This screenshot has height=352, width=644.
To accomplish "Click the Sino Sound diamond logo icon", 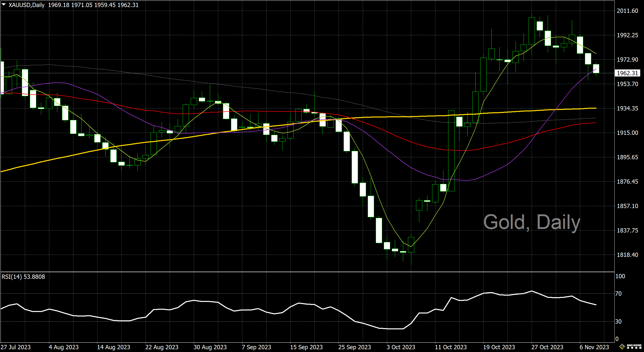I will click(622, 347).
